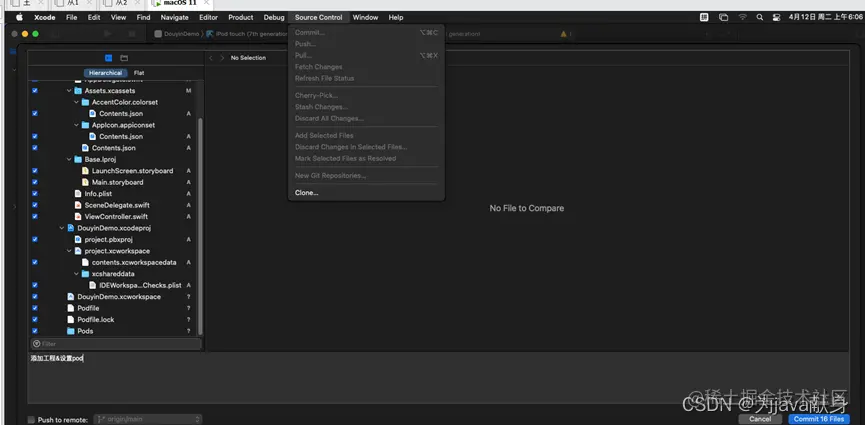865x425 pixels.
Task: Collapse the DouyinDemo.xcodeproj node
Action: pyautogui.click(x=62, y=228)
